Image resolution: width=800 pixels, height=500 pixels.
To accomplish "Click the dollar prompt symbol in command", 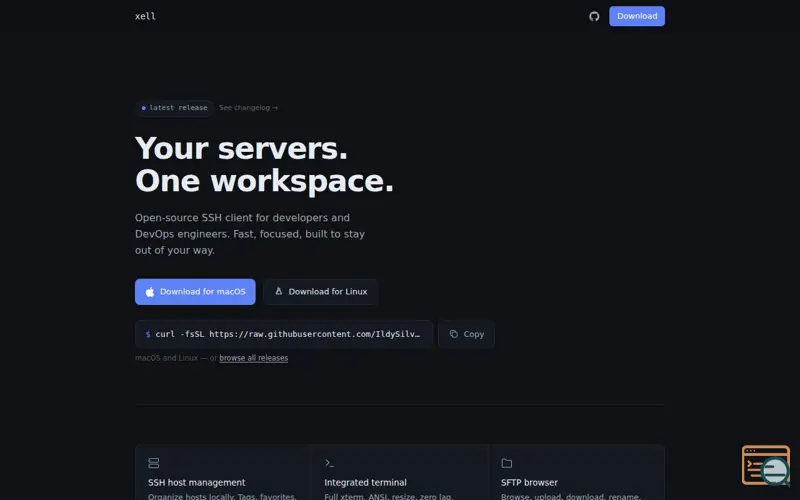I will (148, 334).
